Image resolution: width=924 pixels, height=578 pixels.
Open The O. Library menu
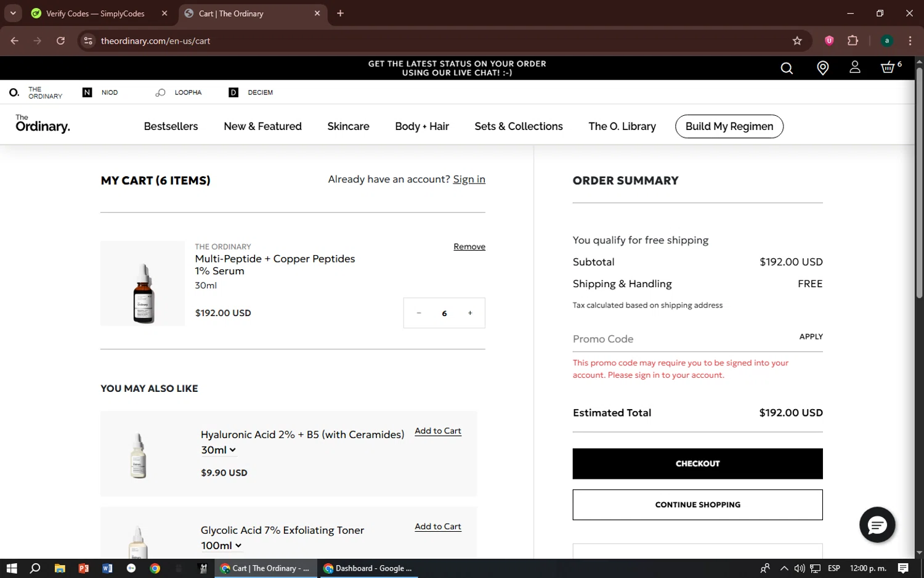(622, 126)
